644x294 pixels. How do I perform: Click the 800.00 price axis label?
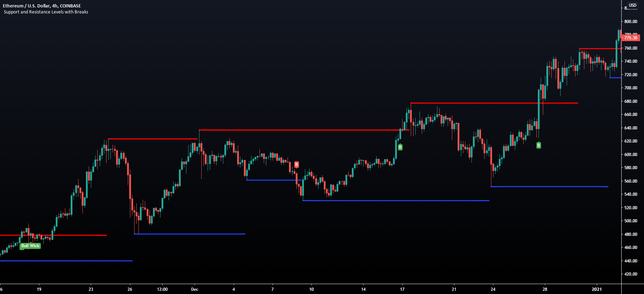[x=631, y=22]
